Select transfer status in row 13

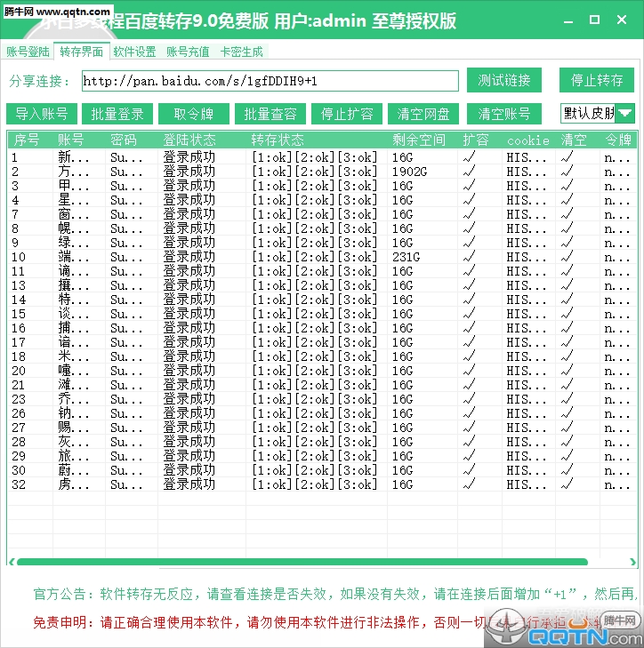[315, 285]
